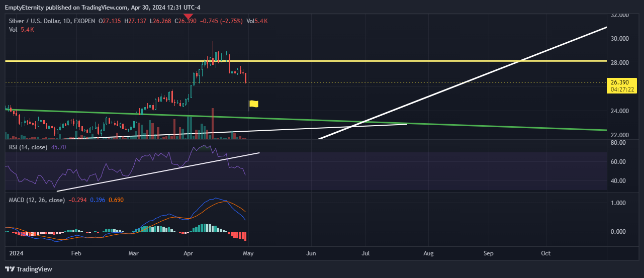Click the TradingView logo
The height and width of the screenshot is (278, 644).
click(x=28, y=269)
